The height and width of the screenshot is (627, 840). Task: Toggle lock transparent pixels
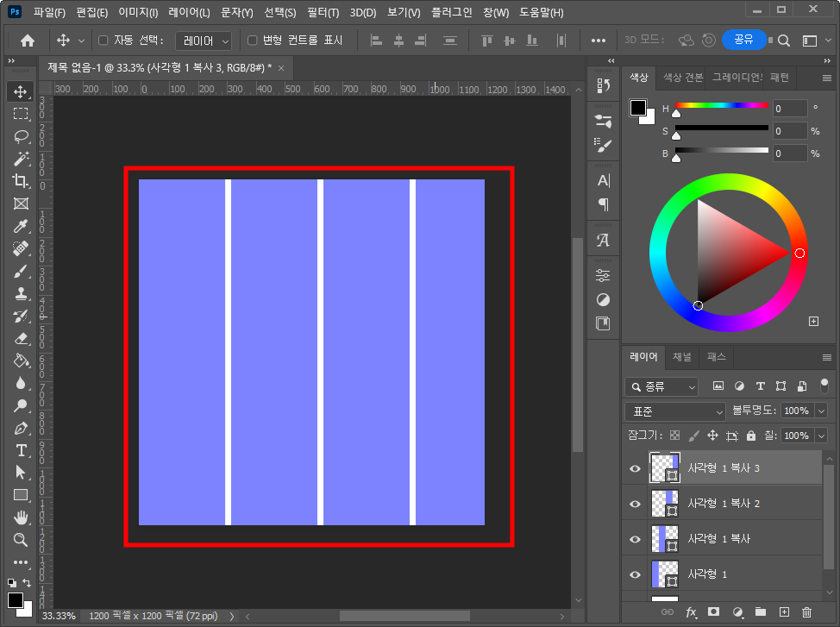click(x=675, y=436)
